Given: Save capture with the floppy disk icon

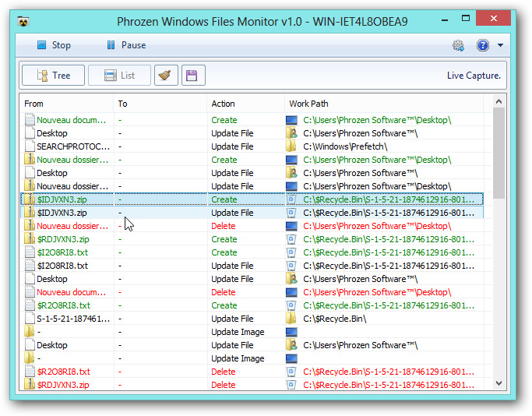Looking at the screenshot, I should (193, 76).
